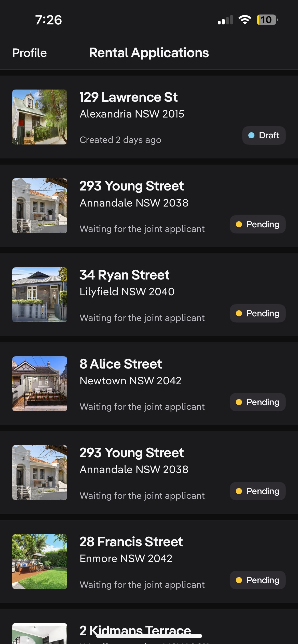Tap the 7:26 clock in status bar

tap(48, 20)
